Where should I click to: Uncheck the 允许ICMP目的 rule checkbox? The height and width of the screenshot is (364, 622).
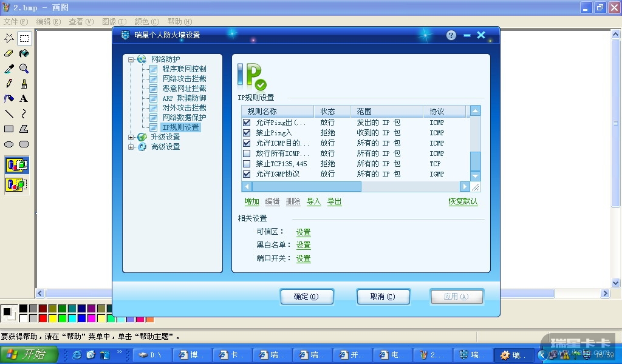(x=247, y=143)
